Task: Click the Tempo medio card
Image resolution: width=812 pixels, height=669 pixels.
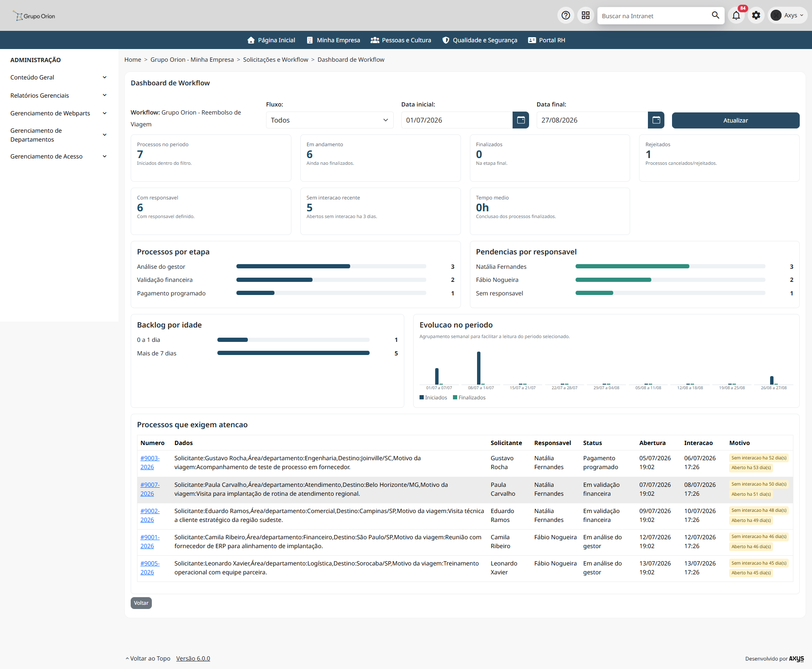Action: click(550, 211)
